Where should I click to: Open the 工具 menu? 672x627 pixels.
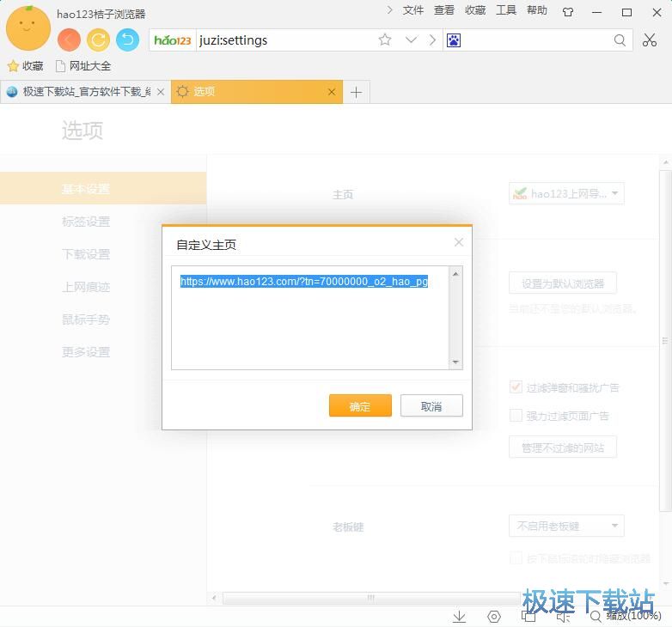506,10
